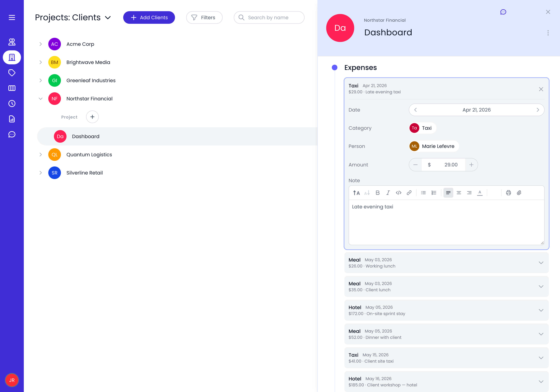The width and height of the screenshot is (560, 392).
Task: Open the chat bubble icon in the sidebar
Action: click(12, 134)
